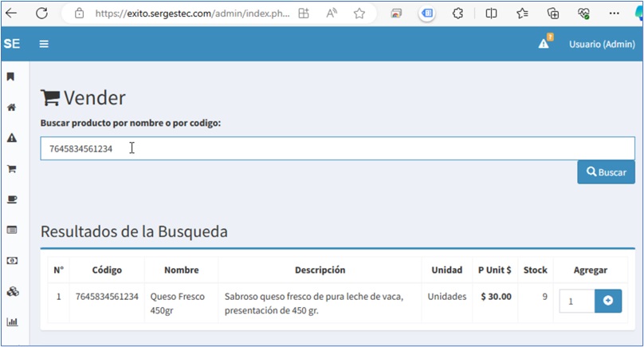This screenshot has width=644, height=347.
Task: Go back with the browser back arrow
Action: tap(11, 13)
